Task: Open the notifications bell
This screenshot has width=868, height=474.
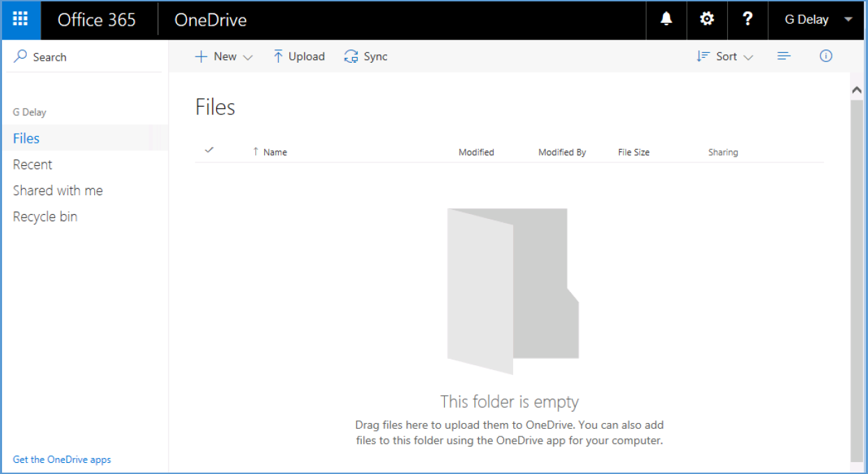Action: tap(666, 20)
